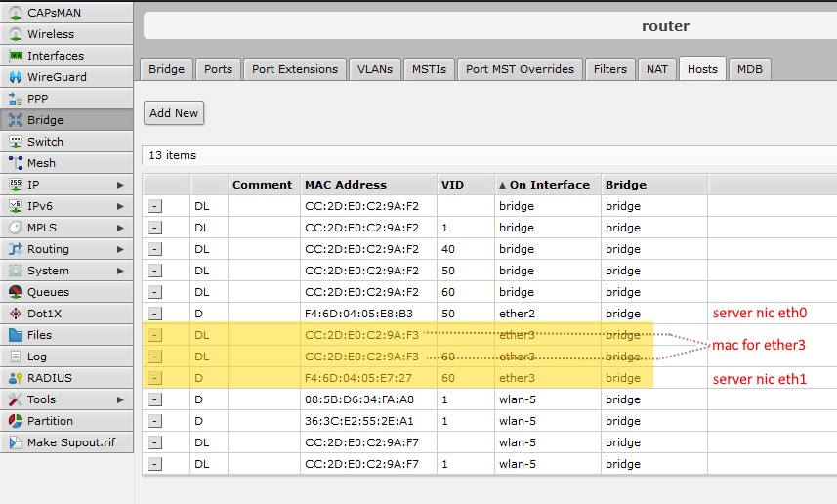This screenshot has height=504, width=837.
Task: Sort by MAC Address column header
Action: (368, 185)
